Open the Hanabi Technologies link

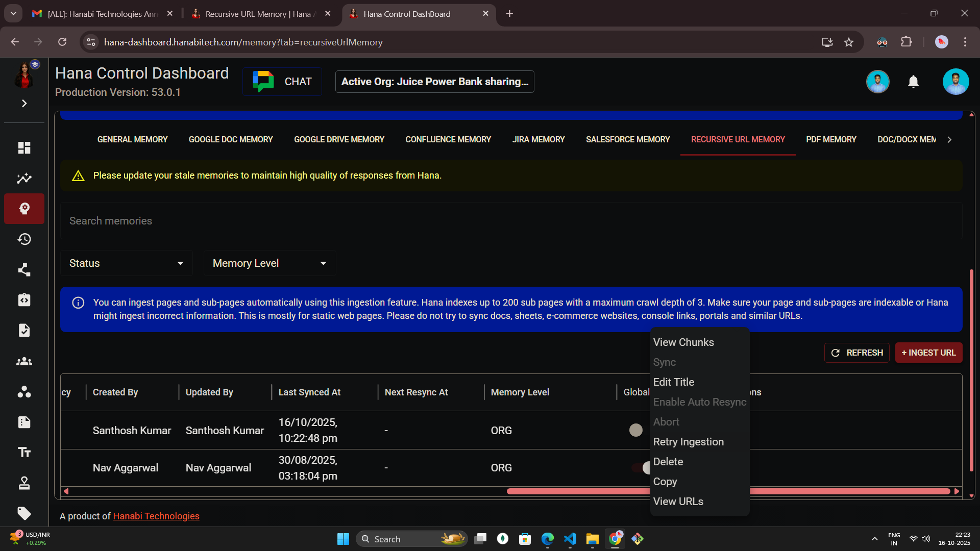156,516
